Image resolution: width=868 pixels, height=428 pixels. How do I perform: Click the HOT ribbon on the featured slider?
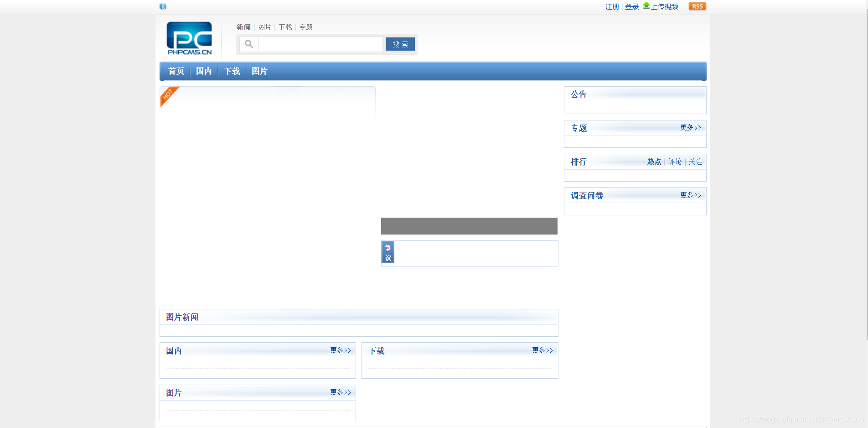168,95
